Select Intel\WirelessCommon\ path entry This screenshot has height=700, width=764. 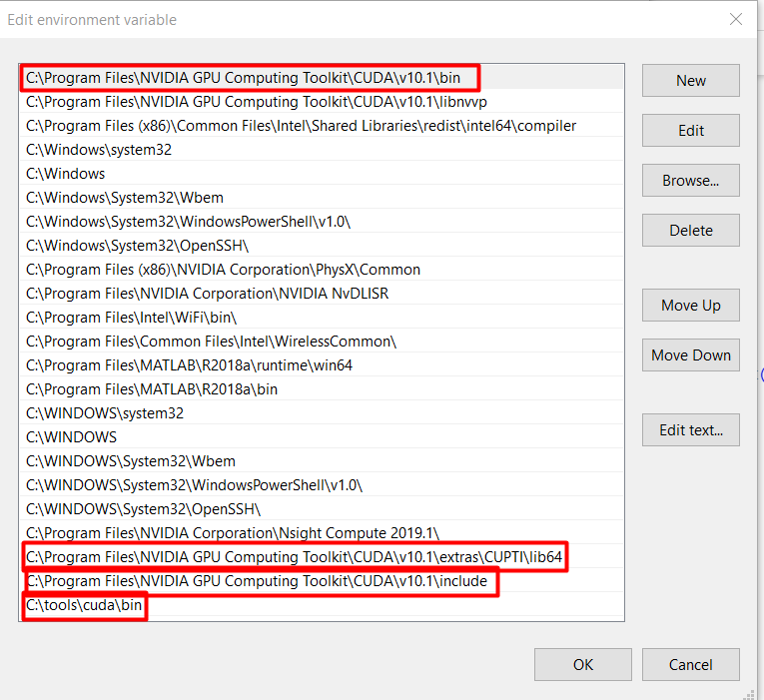(x=322, y=341)
